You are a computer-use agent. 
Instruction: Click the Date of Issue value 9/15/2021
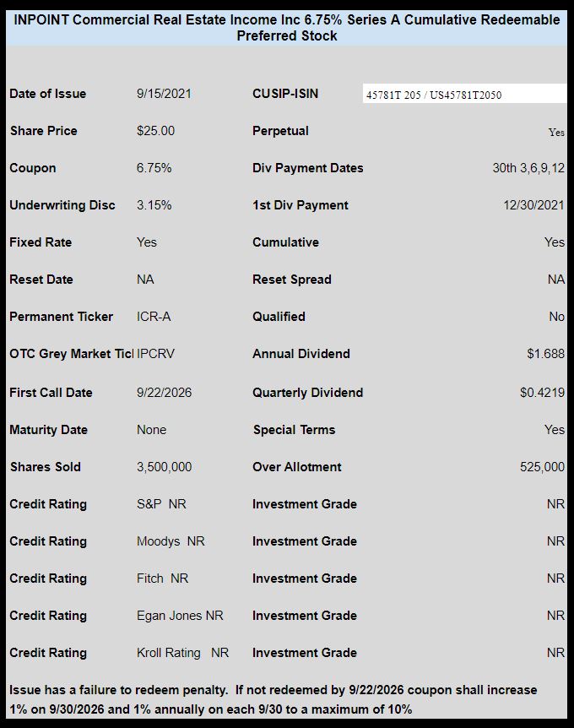(164, 94)
